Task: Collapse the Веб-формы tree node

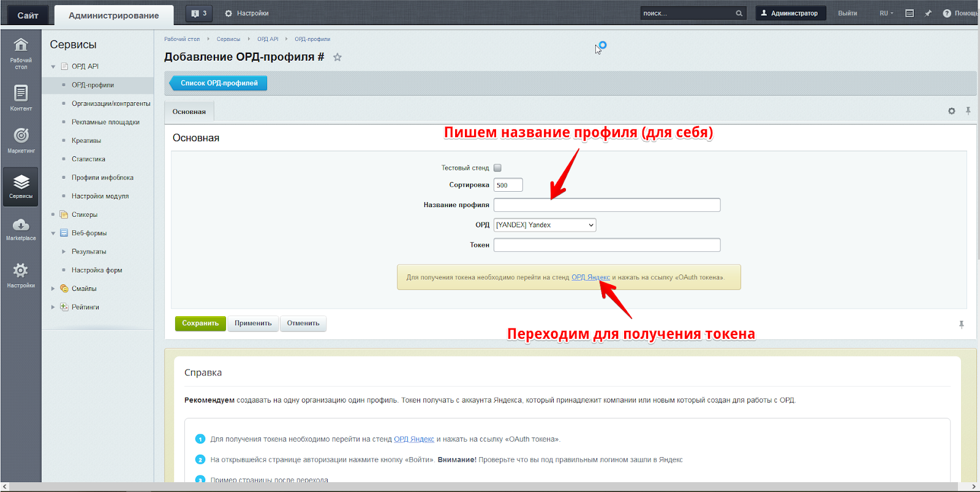Action: (x=53, y=233)
